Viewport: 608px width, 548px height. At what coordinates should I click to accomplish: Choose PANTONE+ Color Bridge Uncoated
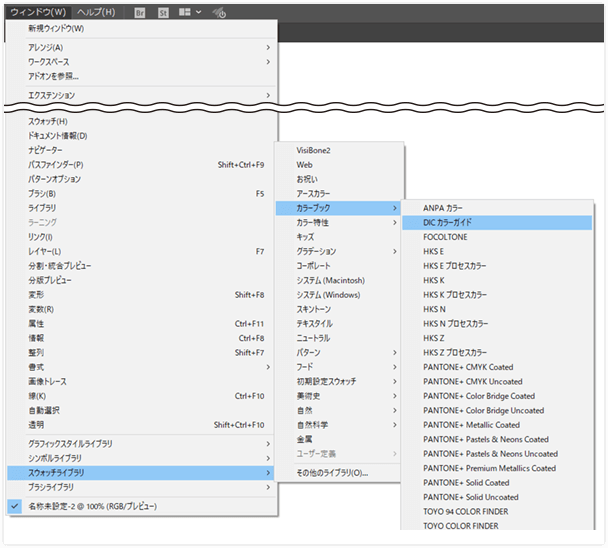pyautogui.click(x=497, y=410)
